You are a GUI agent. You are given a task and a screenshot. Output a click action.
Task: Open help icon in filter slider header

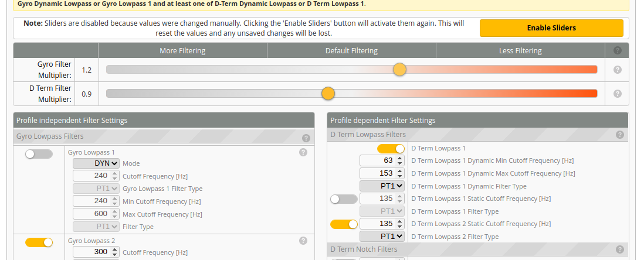pyautogui.click(x=617, y=50)
